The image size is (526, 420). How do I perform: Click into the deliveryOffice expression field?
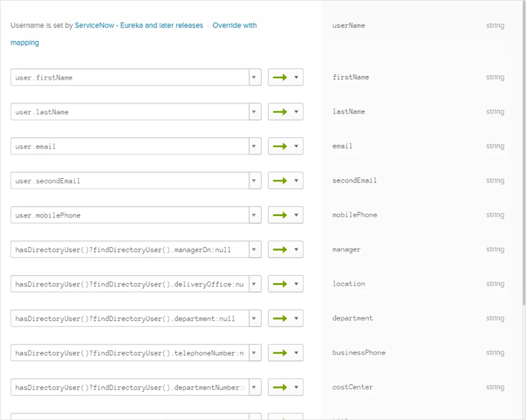coord(129,284)
